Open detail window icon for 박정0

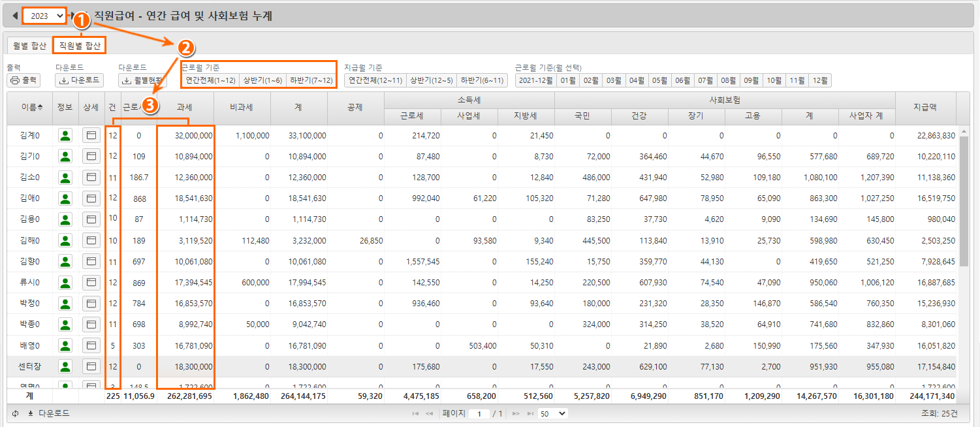(91, 304)
